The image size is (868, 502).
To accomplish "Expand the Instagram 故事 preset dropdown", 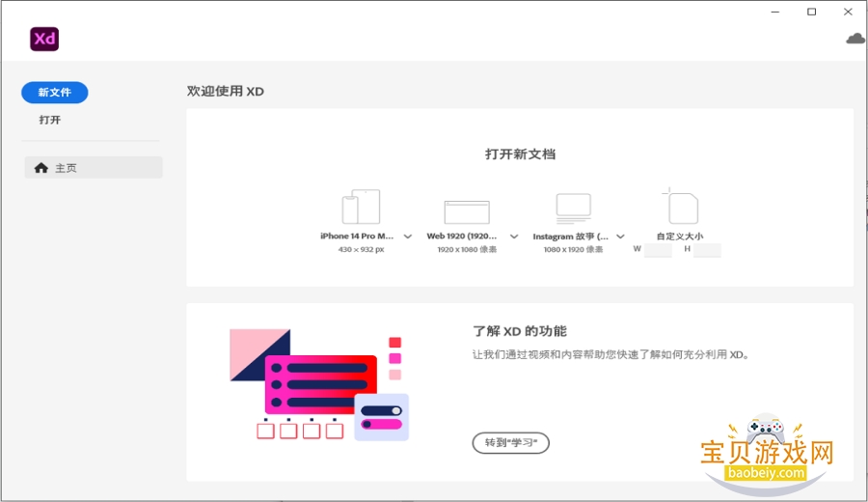I will pos(620,237).
